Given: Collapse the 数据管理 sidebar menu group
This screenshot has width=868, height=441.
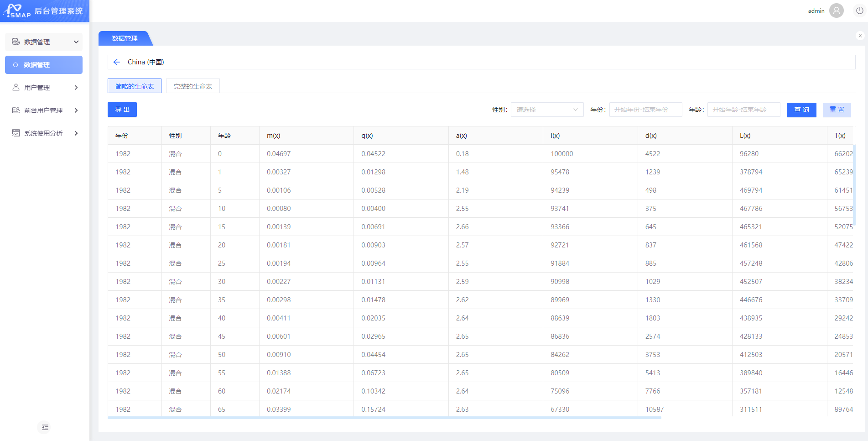Looking at the screenshot, I should 76,42.
